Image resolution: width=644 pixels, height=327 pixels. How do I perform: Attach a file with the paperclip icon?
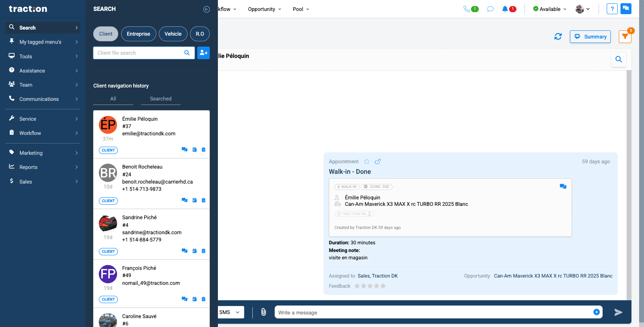tap(263, 312)
